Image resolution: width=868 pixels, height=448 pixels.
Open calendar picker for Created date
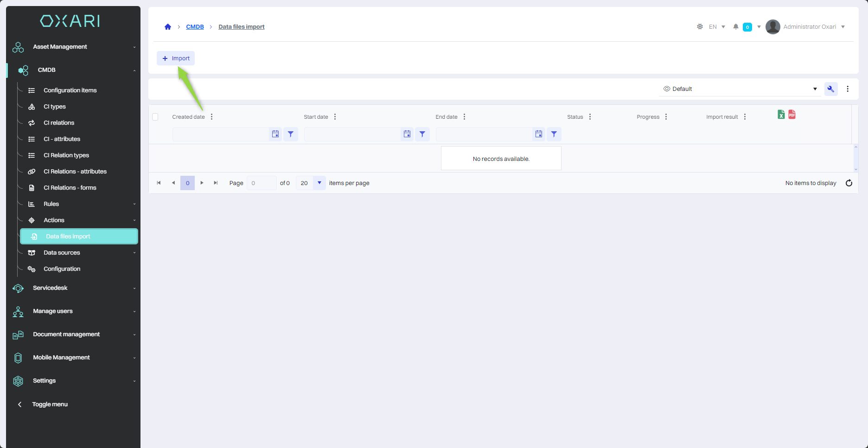[275, 134]
